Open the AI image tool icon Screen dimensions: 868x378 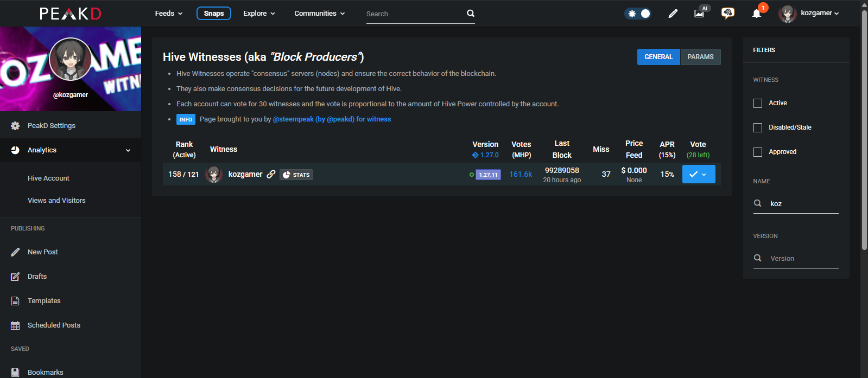coord(700,12)
